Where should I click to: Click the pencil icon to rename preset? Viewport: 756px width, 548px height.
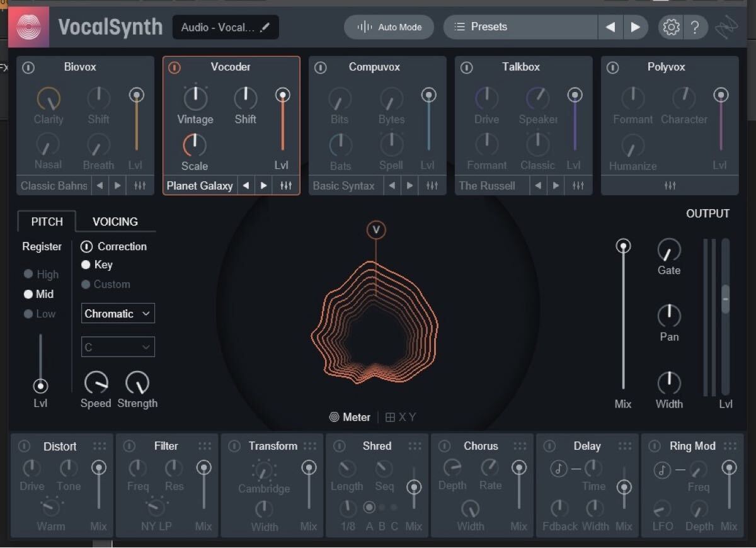pyautogui.click(x=265, y=27)
